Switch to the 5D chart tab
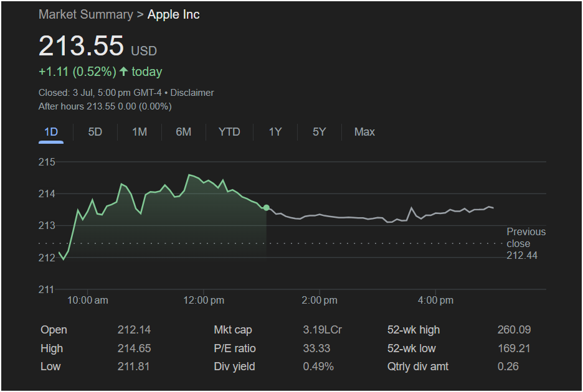Image resolution: width=583 pixels, height=392 pixels. point(95,132)
